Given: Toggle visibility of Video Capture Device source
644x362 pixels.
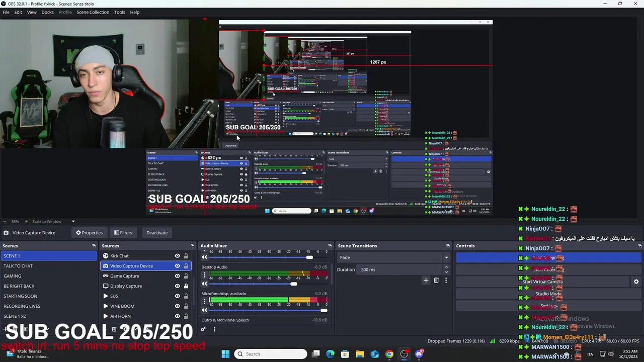Looking at the screenshot, I should click(177, 266).
